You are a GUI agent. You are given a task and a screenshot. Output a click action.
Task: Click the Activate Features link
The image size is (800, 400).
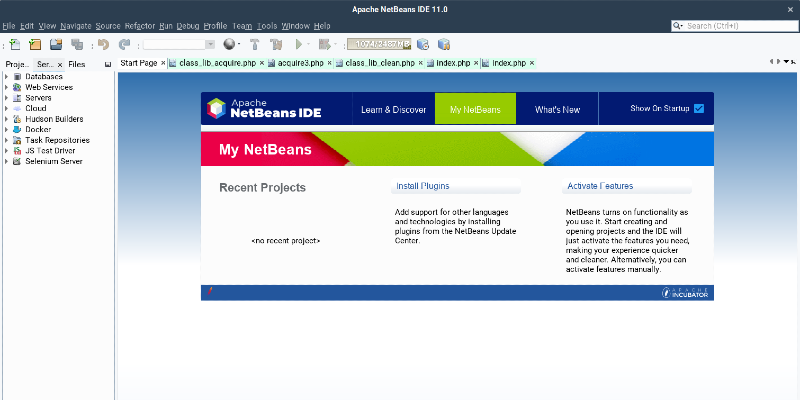600,186
